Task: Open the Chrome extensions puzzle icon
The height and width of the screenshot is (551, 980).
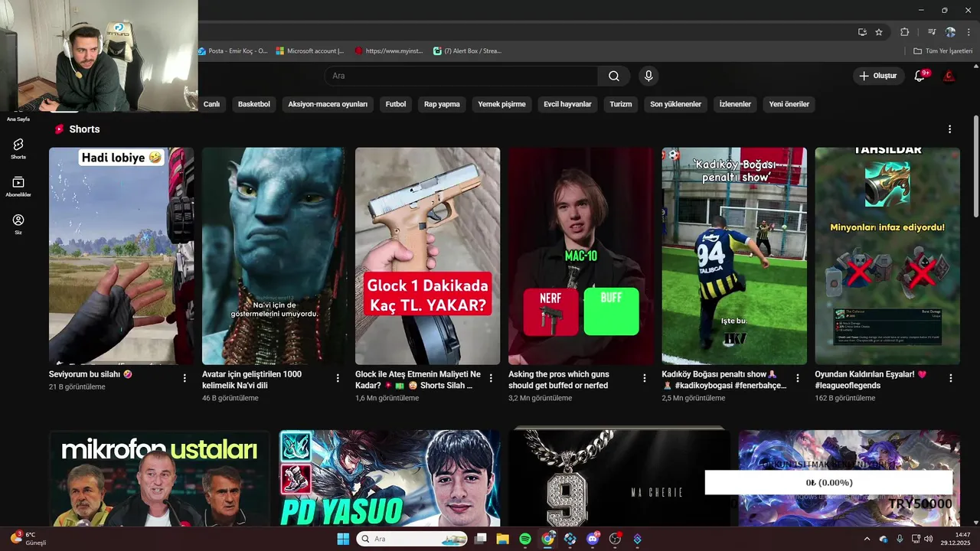Action: coord(905,32)
